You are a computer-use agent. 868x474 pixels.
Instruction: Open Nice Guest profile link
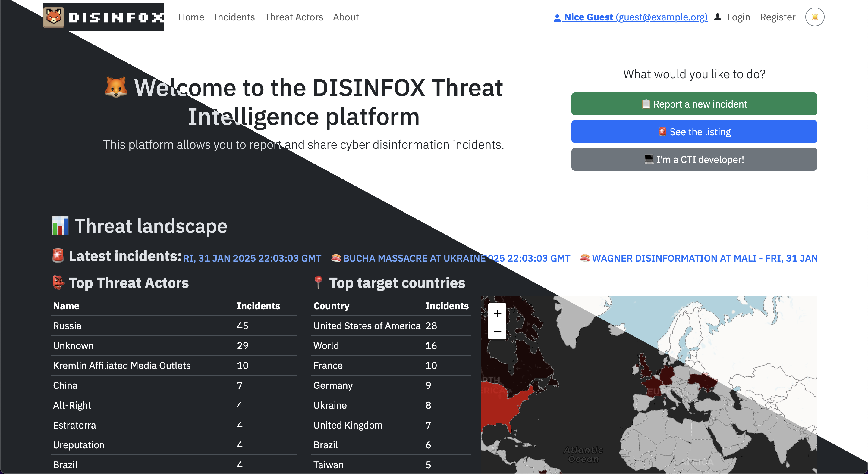631,17
